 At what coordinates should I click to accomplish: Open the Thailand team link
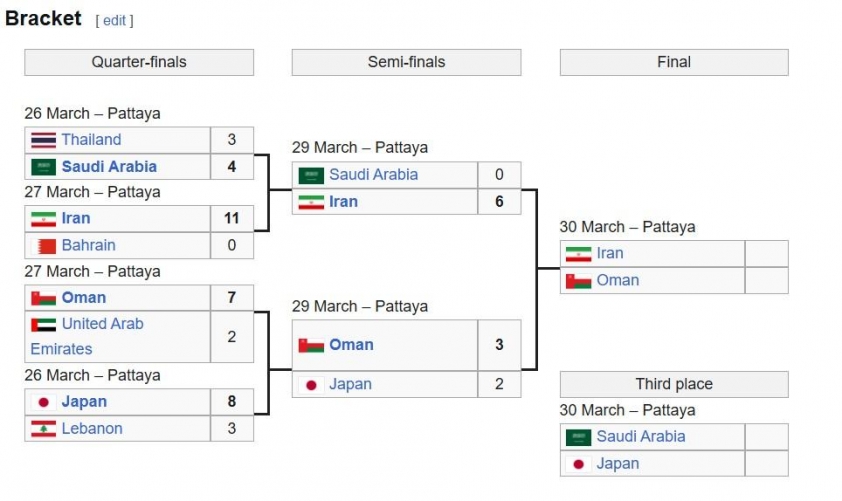point(91,140)
